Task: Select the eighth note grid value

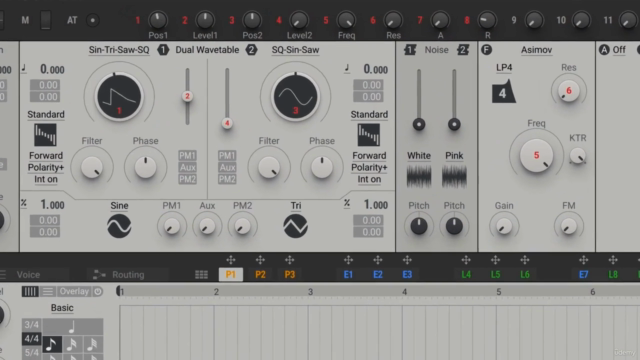Action: [51, 344]
